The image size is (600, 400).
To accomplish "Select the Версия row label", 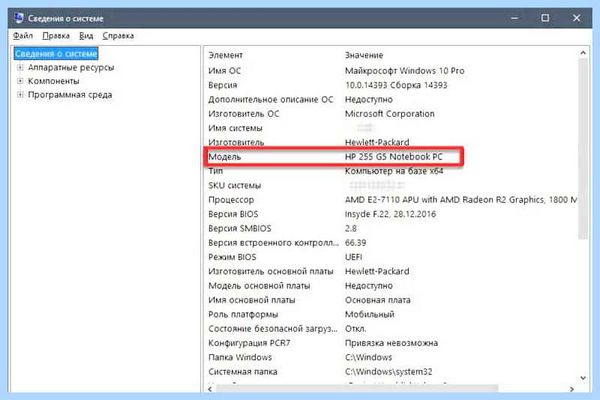I will (x=223, y=85).
